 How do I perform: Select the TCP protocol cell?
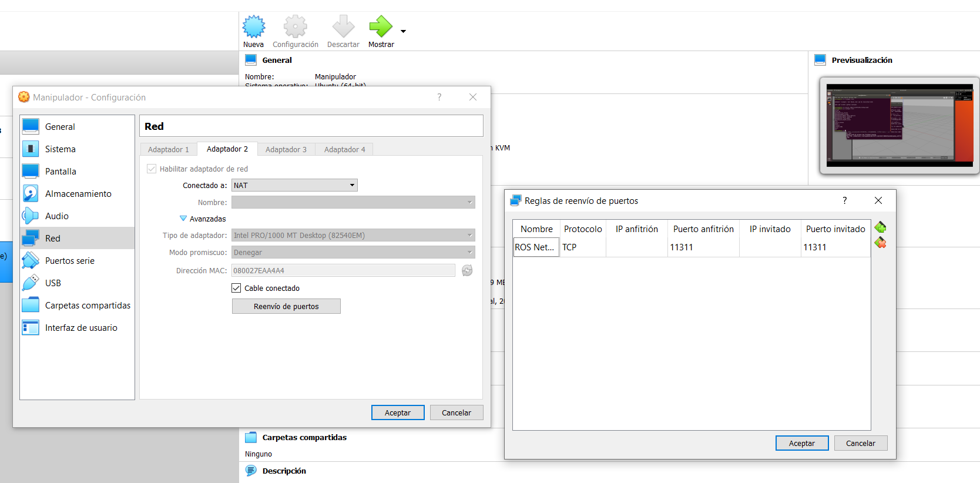(583, 247)
